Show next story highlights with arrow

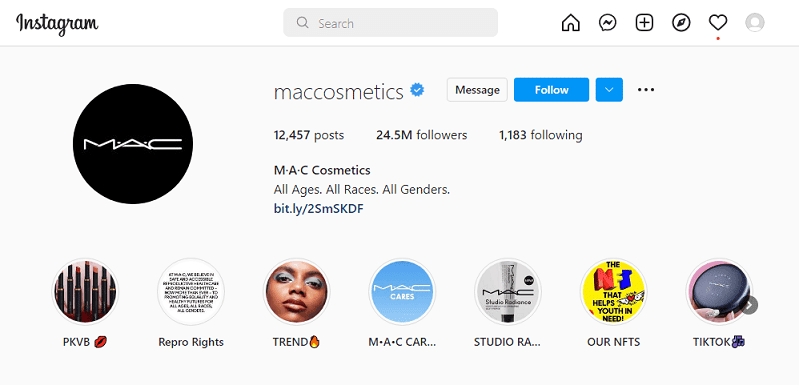750,306
